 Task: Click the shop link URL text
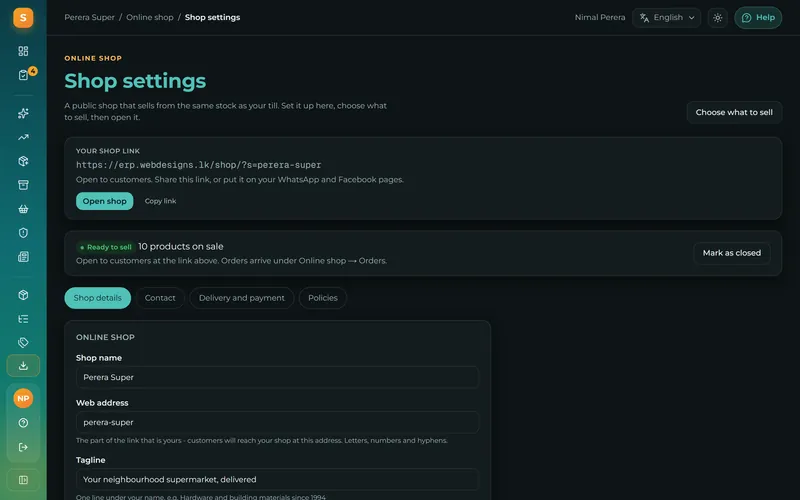pyautogui.click(x=198, y=165)
